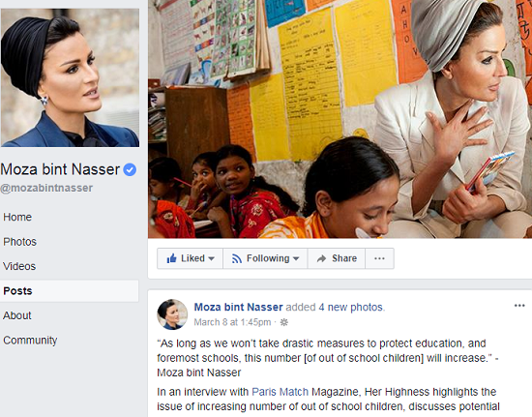Open the Videos section
The image size is (532, 417).
(x=19, y=266)
